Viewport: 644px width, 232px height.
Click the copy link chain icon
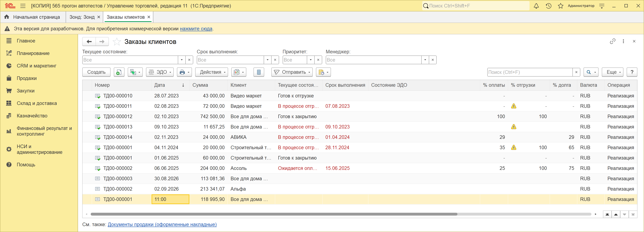click(x=613, y=41)
